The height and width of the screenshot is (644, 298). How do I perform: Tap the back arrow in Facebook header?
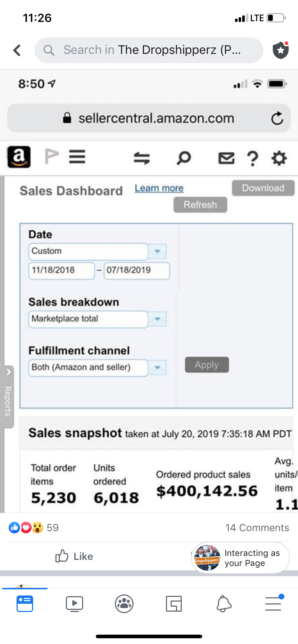(x=17, y=50)
